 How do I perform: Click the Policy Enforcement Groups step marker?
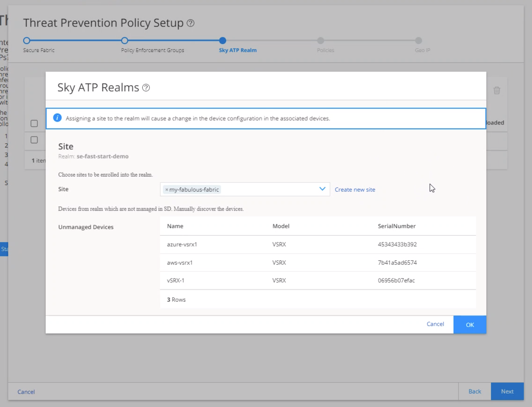[125, 41]
